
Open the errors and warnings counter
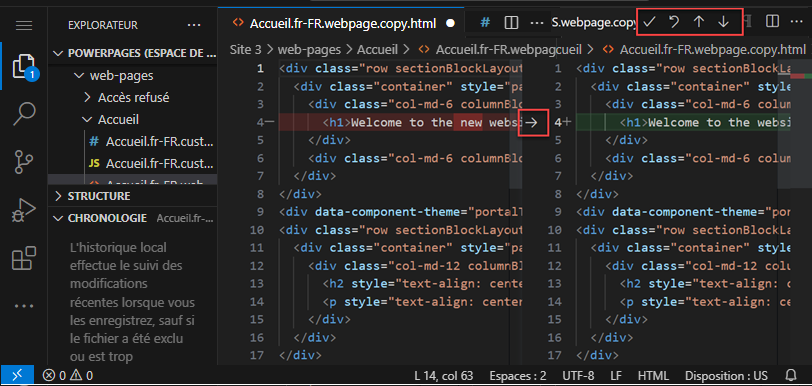point(68,375)
